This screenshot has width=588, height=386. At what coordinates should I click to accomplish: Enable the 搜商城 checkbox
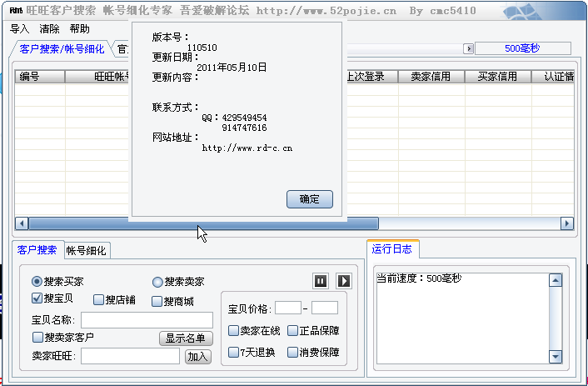coord(157,301)
